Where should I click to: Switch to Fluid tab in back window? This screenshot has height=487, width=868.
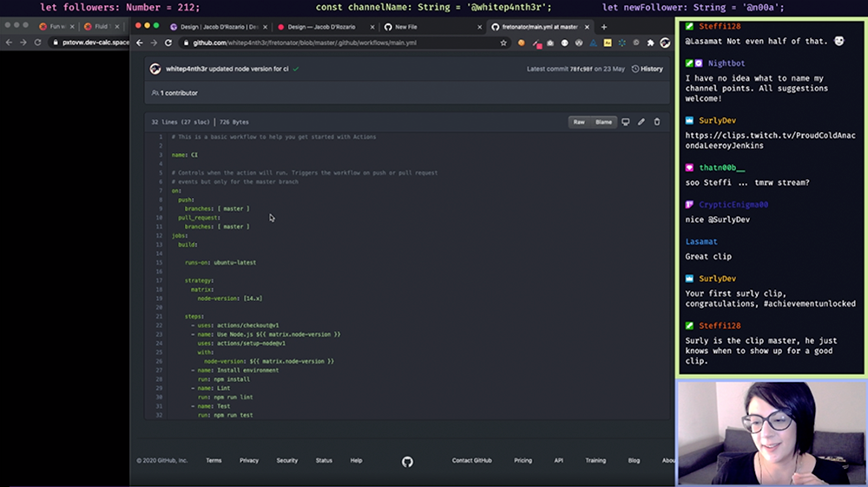click(102, 27)
